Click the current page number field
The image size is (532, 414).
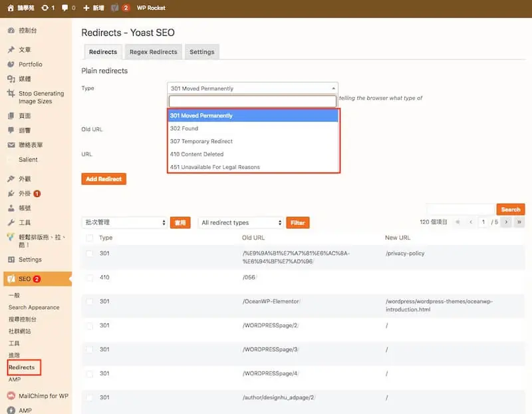tap(483, 222)
